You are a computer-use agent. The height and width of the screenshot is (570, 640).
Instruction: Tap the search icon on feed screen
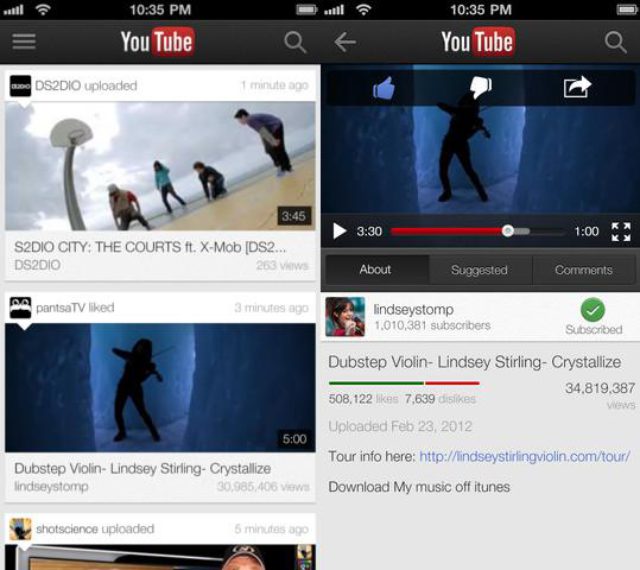[295, 42]
